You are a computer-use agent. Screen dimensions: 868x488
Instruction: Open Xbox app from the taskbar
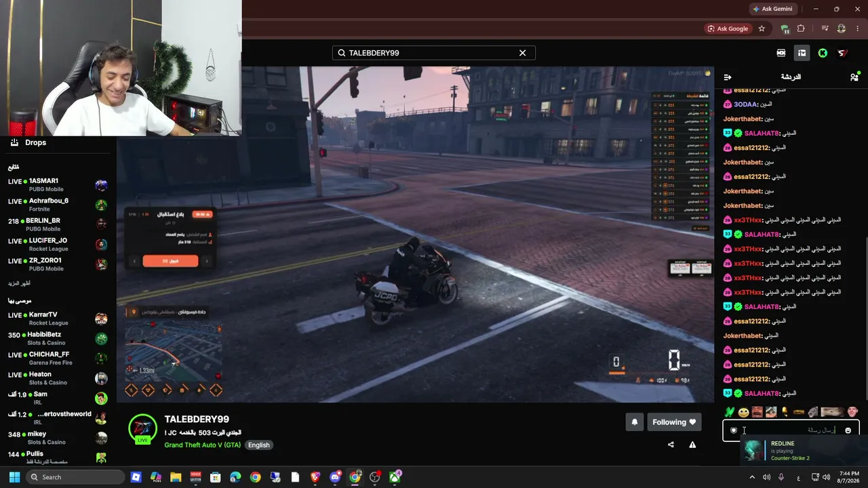coord(395,477)
